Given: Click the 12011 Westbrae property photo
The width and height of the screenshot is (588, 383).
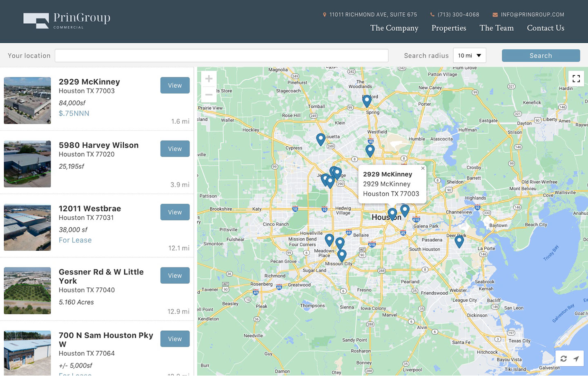Looking at the screenshot, I should pyautogui.click(x=27, y=227).
